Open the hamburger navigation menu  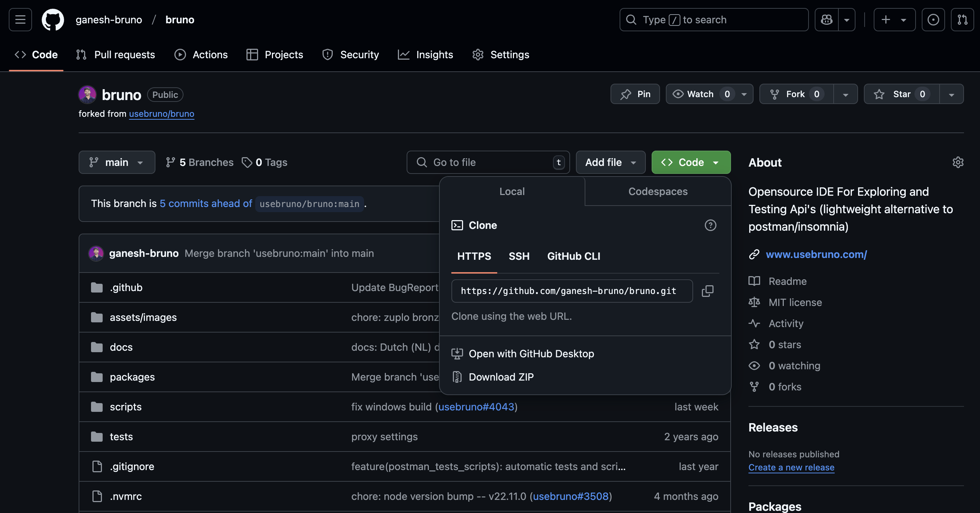pyautogui.click(x=20, y=20)
